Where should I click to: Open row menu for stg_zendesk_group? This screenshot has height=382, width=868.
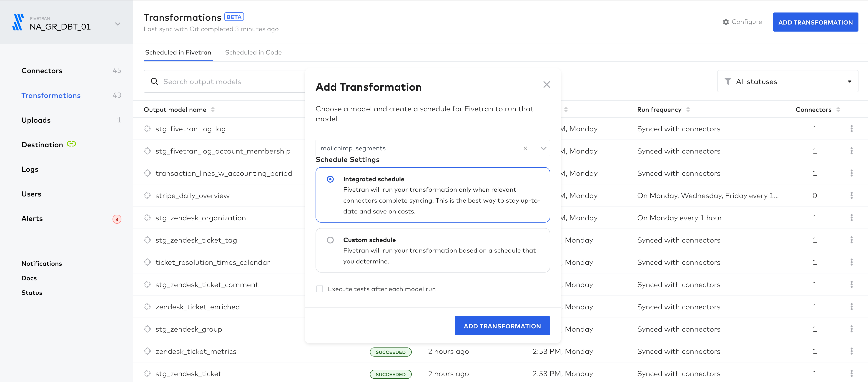(851, 329)
